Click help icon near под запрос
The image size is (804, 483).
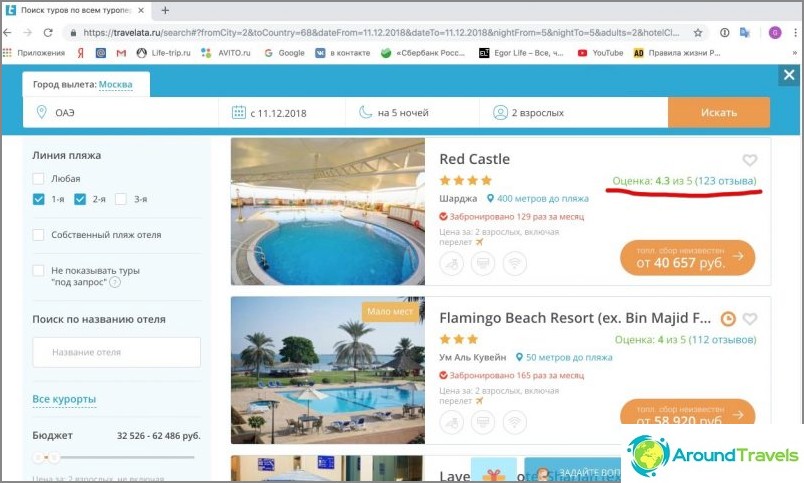(115, 283)
